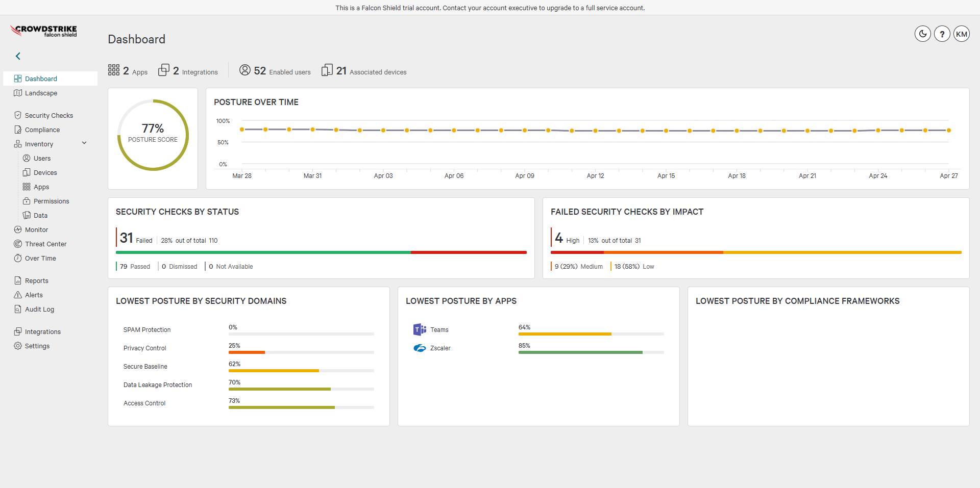Click the 52 Enabled users link
Screen dimensions: 980x488
(x=275, y=71)
